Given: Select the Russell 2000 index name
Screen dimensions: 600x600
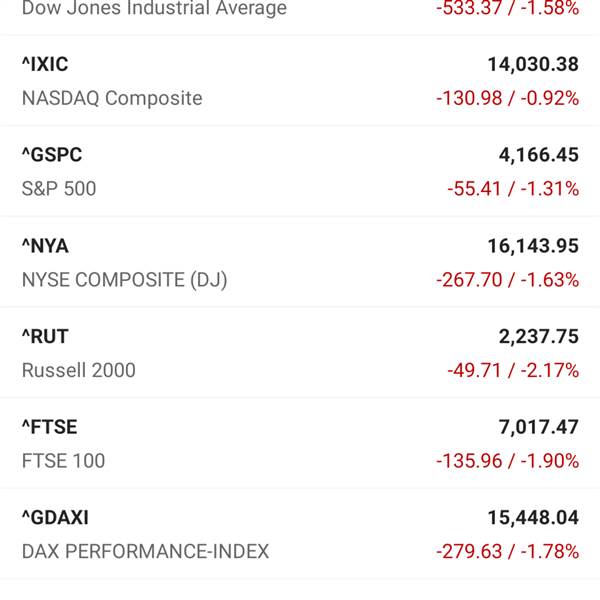Looking at the screenshot, I should point(79,370).
